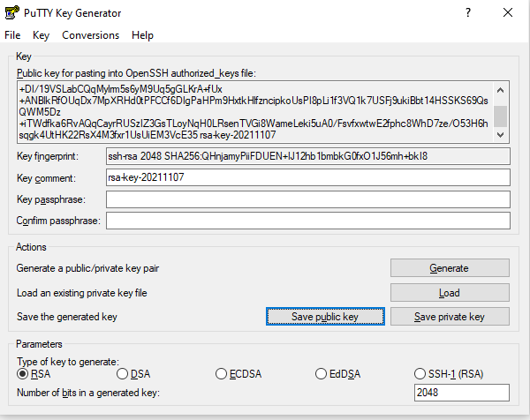The width and height of the screenshot is (530, 420).
Task: Open the Conversions menu
Action: point(91,35)
